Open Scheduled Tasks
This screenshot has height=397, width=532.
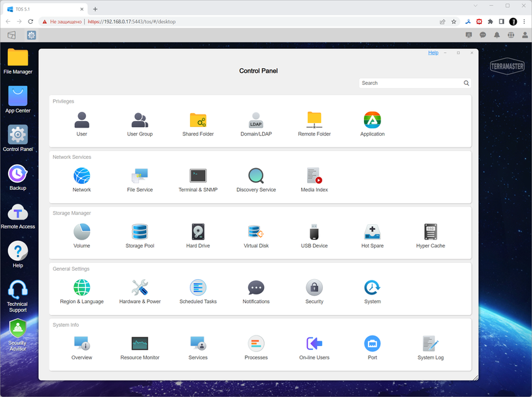[x=198, y=292]
